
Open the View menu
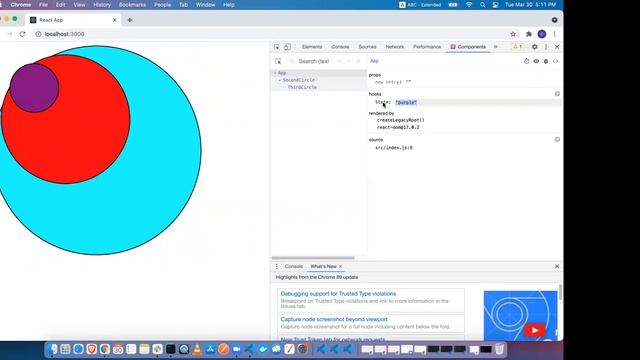click(x=79, y=5)
